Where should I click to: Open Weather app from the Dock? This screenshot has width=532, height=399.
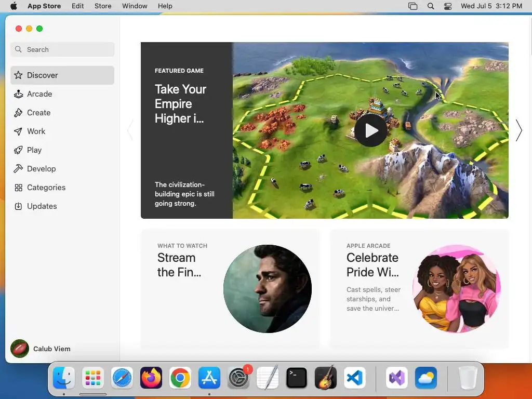point(426,378)
